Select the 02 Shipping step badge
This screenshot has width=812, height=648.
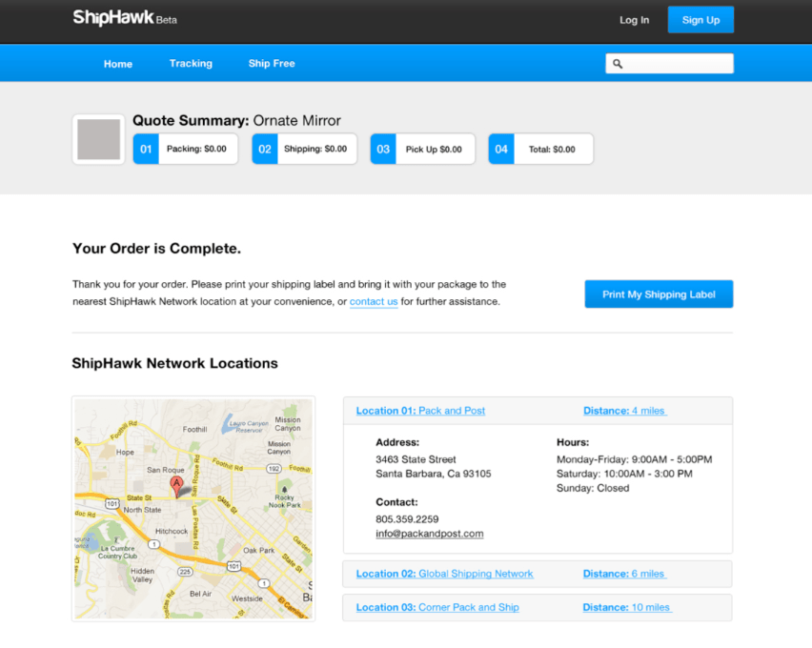265,149
